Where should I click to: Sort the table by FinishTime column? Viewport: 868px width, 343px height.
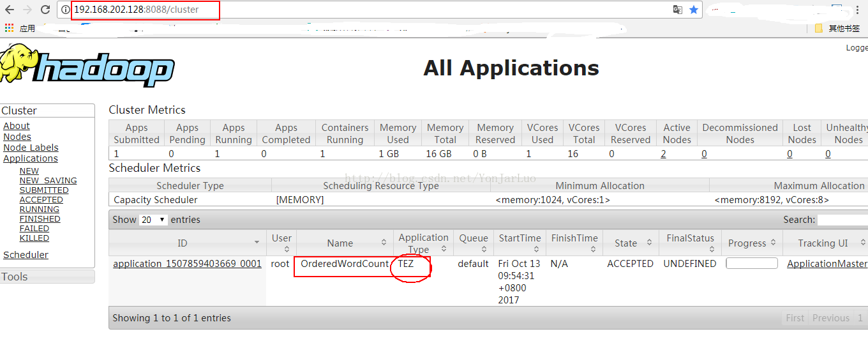click(574, 243)
